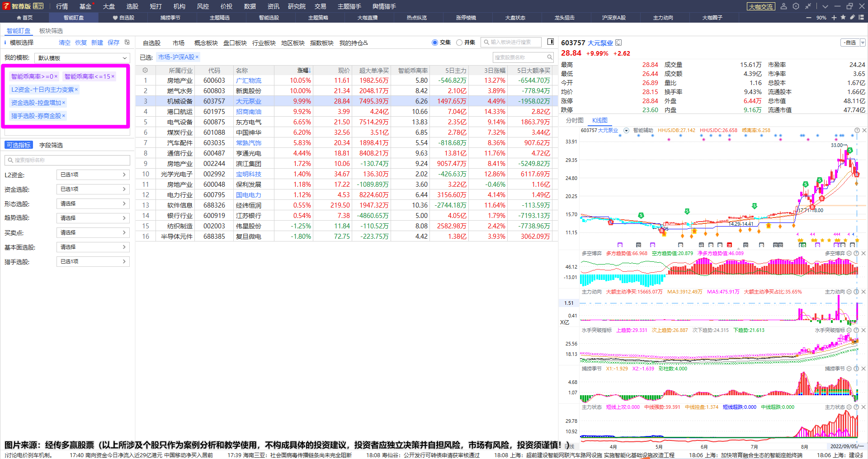
Task: Open the hexagon settings icon in title bar
Action: (796, 6)
